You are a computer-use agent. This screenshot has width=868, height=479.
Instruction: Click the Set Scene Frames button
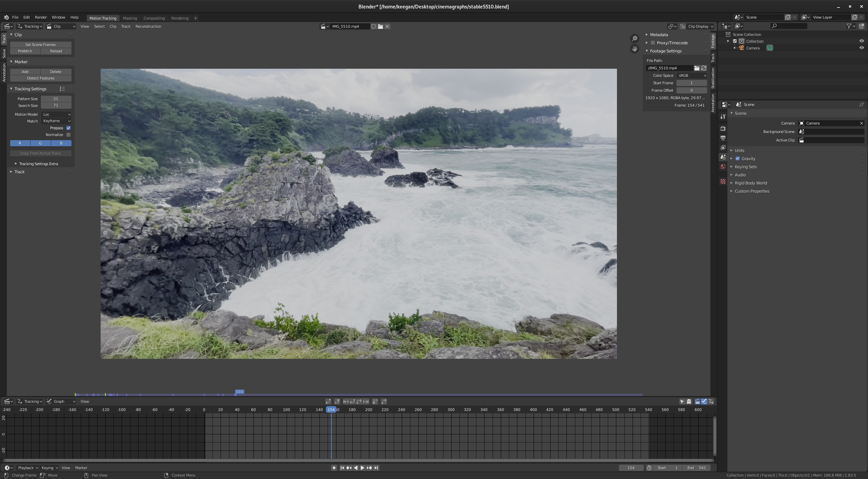(x=41, y=45)
